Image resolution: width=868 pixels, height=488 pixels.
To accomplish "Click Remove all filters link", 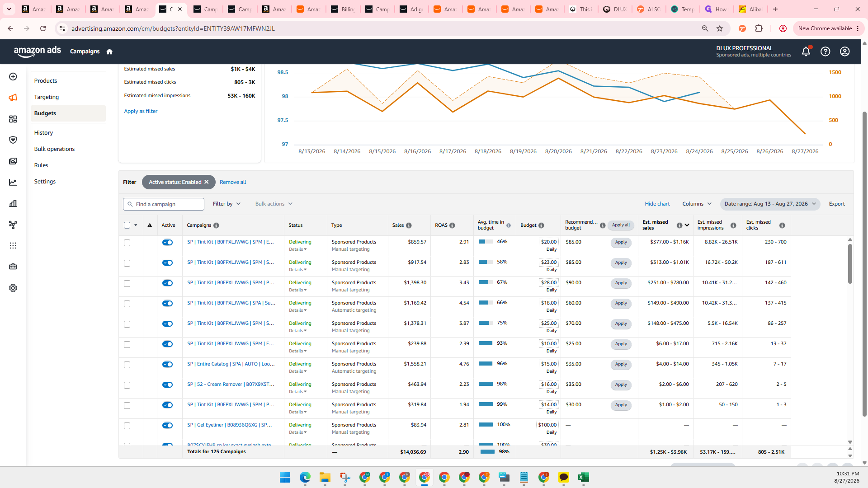I will [x=233, y=182].
